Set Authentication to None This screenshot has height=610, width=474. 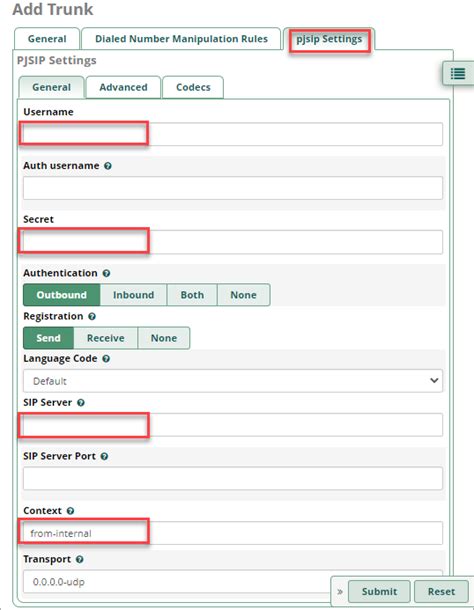pos(243,295)
